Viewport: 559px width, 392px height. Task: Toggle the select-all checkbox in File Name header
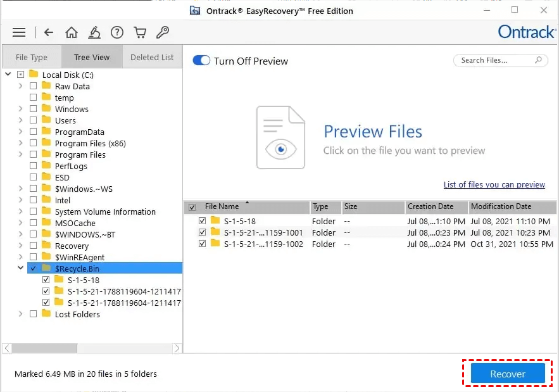[192, 207]
